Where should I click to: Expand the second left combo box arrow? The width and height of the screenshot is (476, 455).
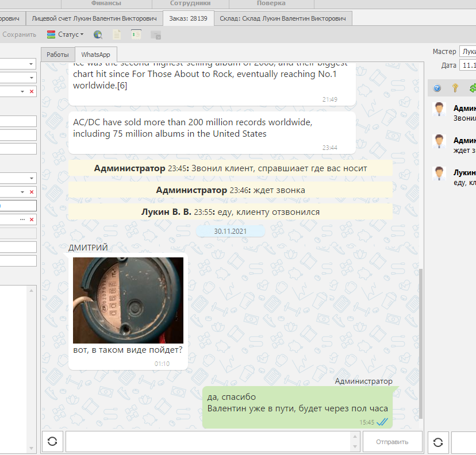[31, 78]
